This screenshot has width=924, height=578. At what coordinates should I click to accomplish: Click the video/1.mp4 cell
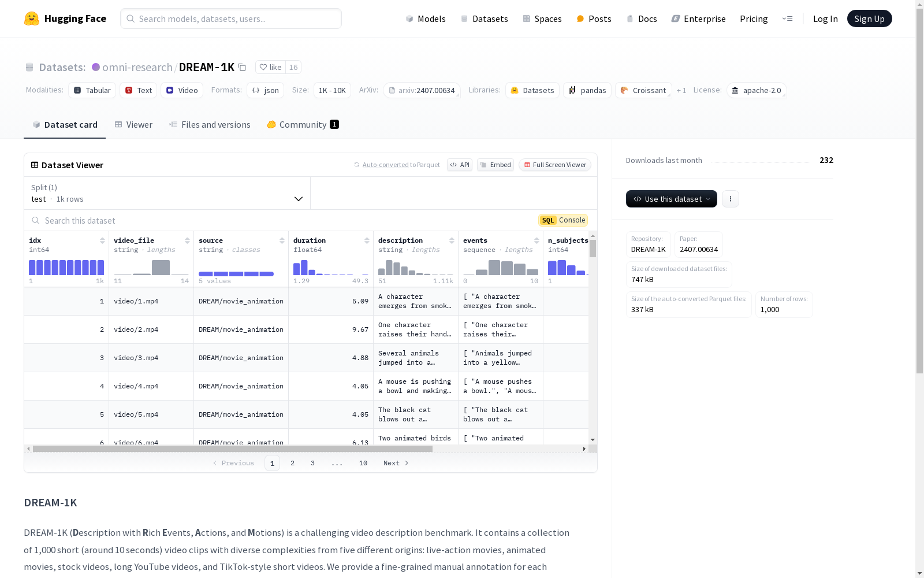151,301
